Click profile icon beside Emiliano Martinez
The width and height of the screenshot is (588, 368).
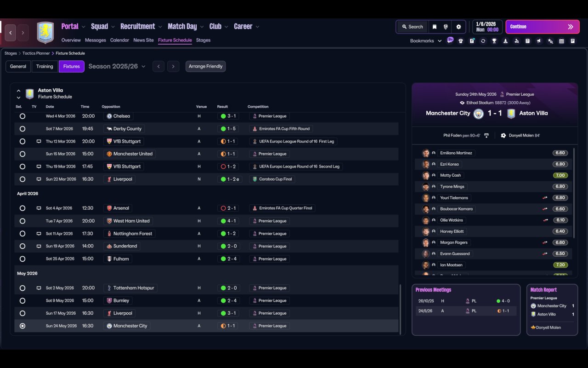[x=433, y=153]
